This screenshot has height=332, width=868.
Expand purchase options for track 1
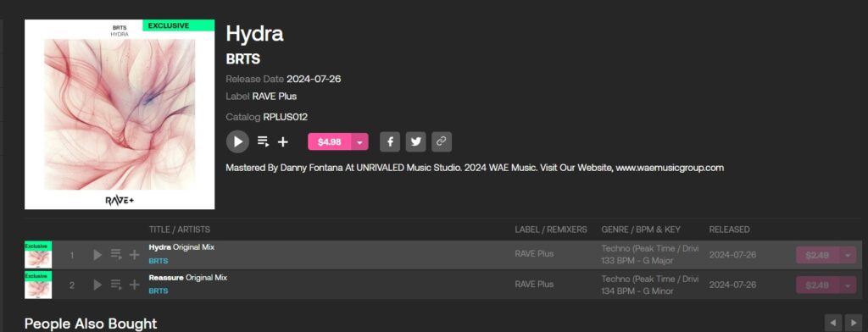click(848, 255)
